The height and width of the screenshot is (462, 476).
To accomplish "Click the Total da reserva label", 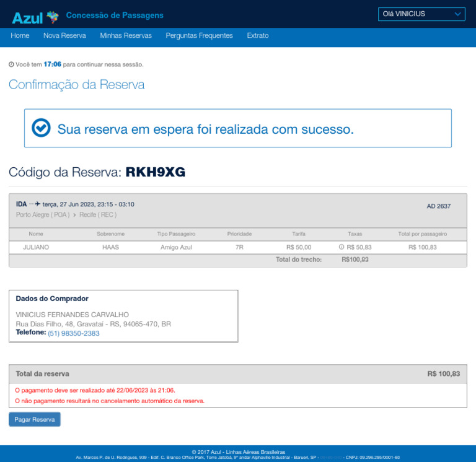I will point(43,373).
